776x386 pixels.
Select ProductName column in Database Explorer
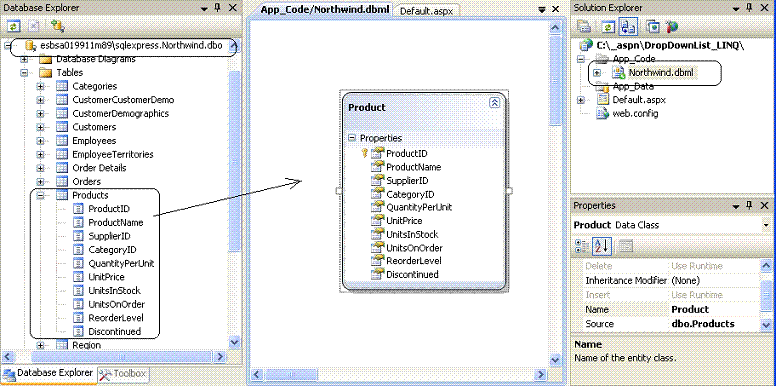[116, 222]
